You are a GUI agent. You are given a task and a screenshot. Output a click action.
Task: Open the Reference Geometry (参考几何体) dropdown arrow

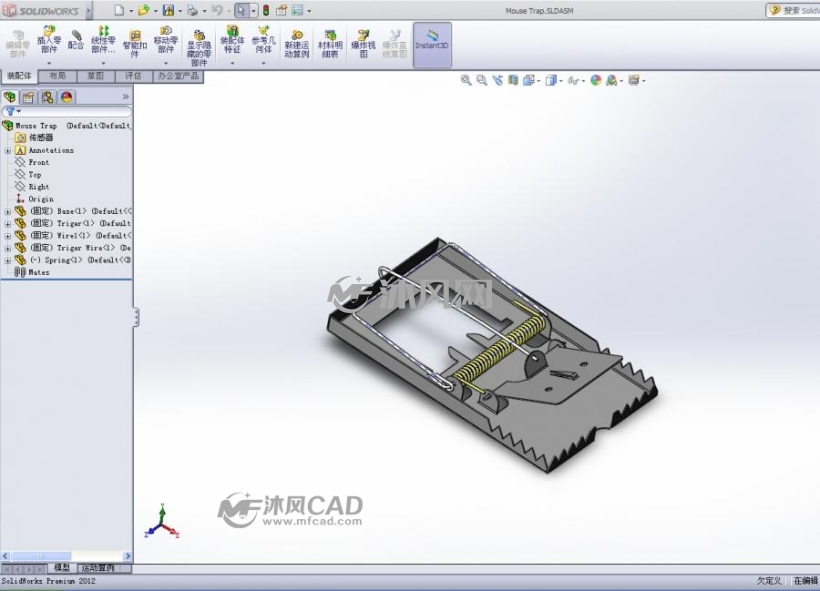[x=264, y=63]
